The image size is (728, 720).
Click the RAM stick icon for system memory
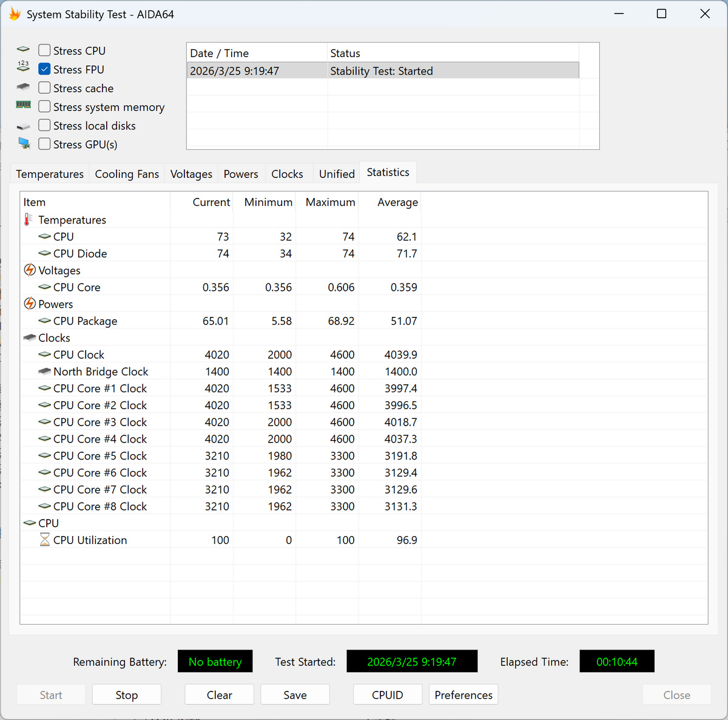point(23,106)
